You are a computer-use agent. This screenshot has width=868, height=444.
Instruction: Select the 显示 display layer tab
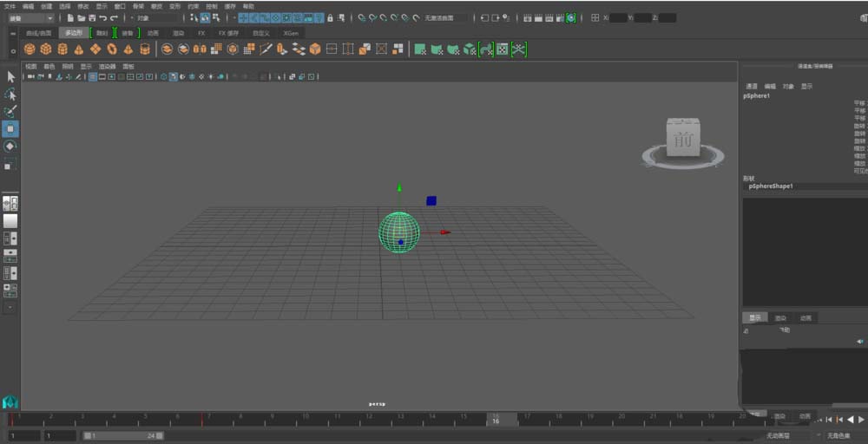click(x=755, y=318)
